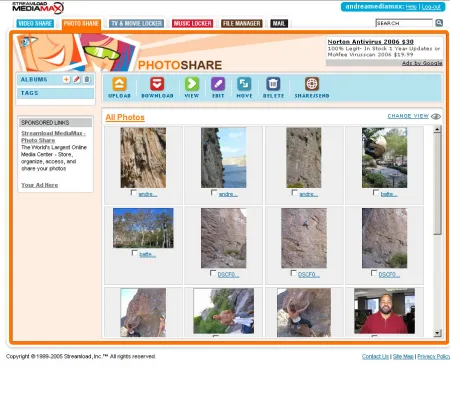Click inside the Search input field

tap(404, 23)
